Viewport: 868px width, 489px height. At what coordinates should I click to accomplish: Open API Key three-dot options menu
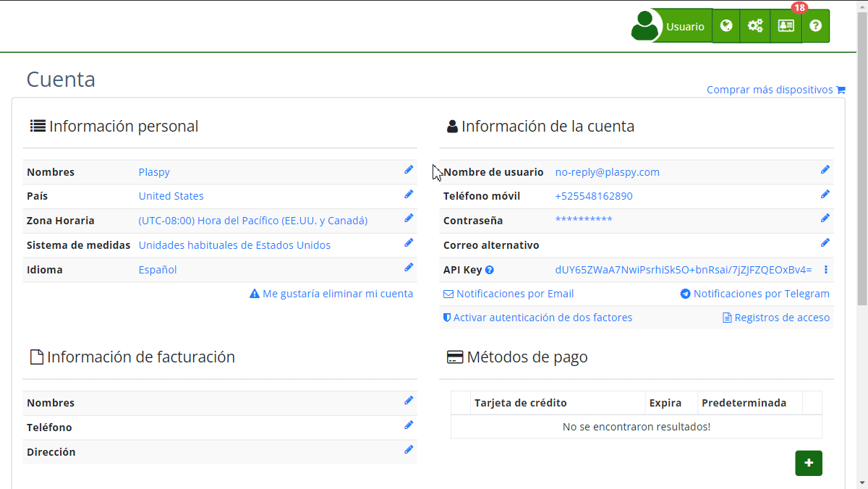(825, 270)
